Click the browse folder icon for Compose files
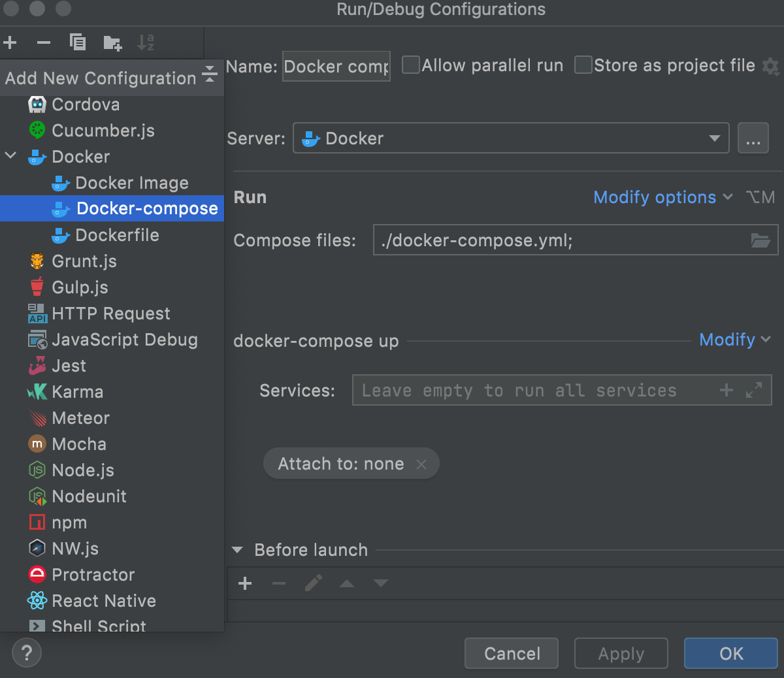Viewport: 784px width, 678px height. point(760,240)
